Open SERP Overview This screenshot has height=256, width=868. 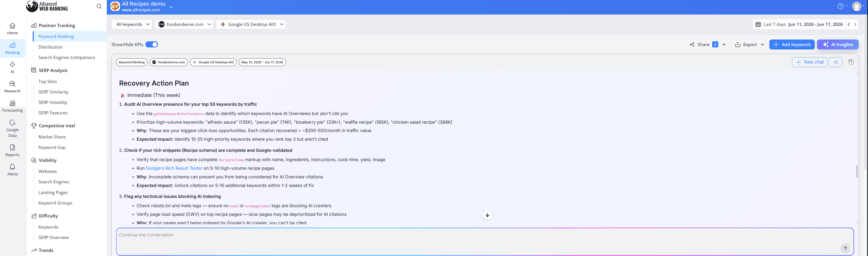coord(53,237)
